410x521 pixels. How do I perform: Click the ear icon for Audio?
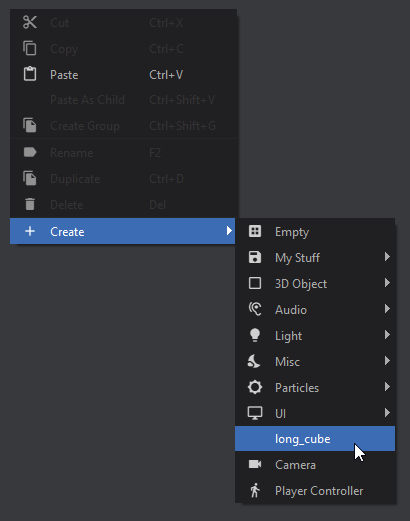[255, 309]
